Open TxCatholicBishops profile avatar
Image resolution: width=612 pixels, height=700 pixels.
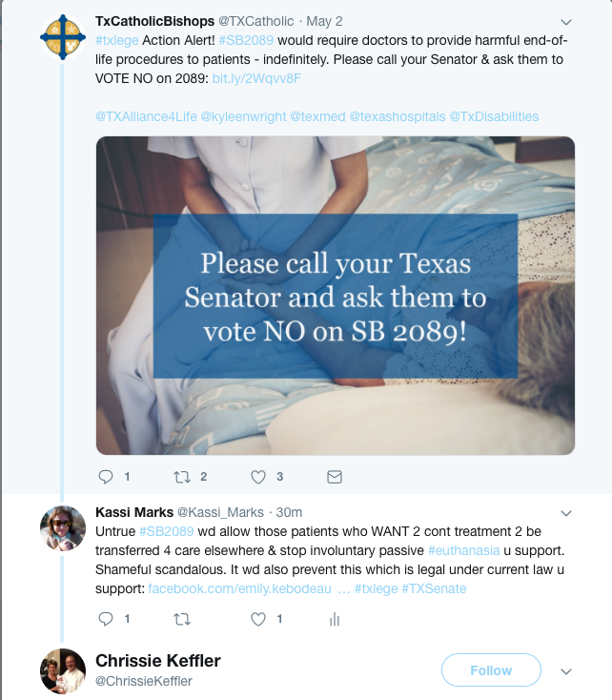click(64, 37)
